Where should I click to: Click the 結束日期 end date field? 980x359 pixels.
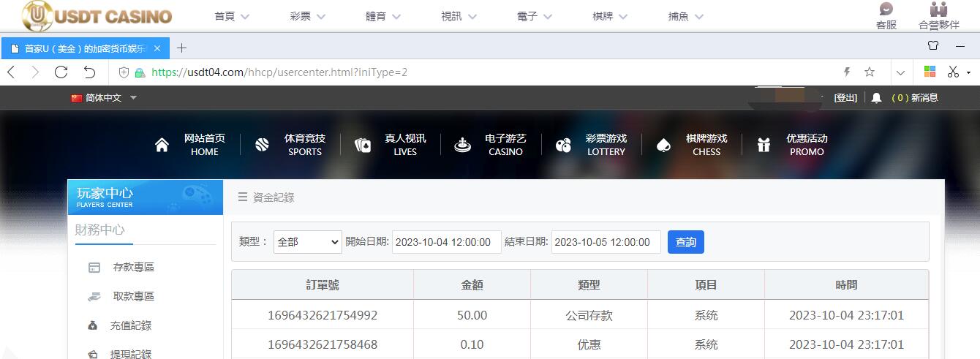[x=606, y=242]
